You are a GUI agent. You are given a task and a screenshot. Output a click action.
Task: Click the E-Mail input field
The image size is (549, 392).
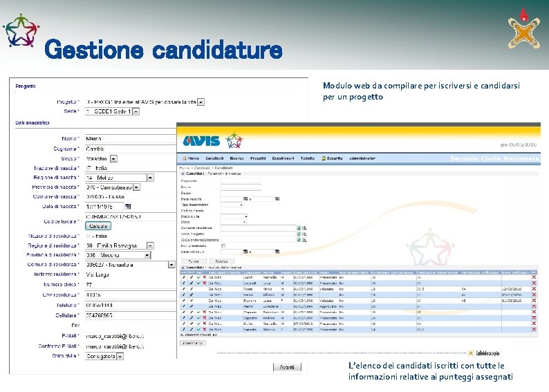coord(130,336)
